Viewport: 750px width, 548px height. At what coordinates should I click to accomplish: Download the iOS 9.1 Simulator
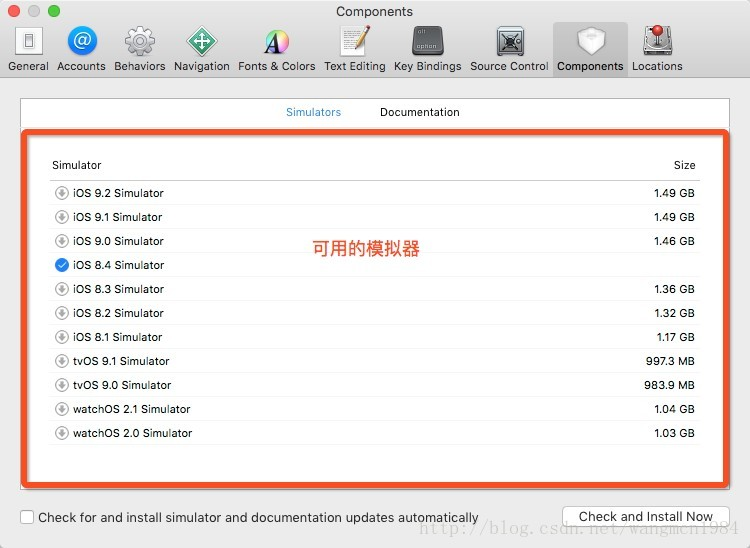(x=61, y=217)
